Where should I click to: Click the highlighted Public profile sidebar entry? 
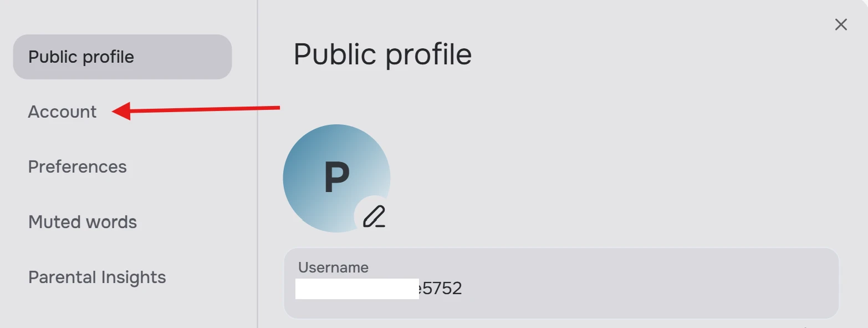point(81,56)
